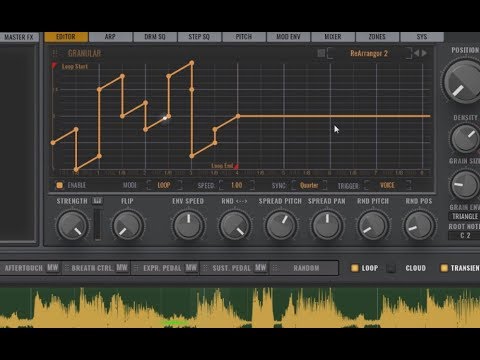Click the keyboard icon next to STRENGTH
The image size is (480, 360).
(x=97, y=201)
